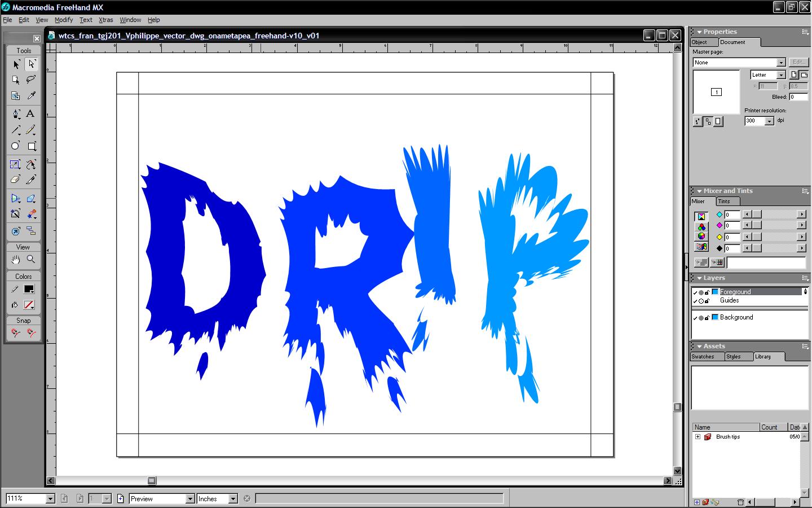Activate the Eraser tool
Image resolution: width=812 pixels, height=508 pixels.
(16, 180)
